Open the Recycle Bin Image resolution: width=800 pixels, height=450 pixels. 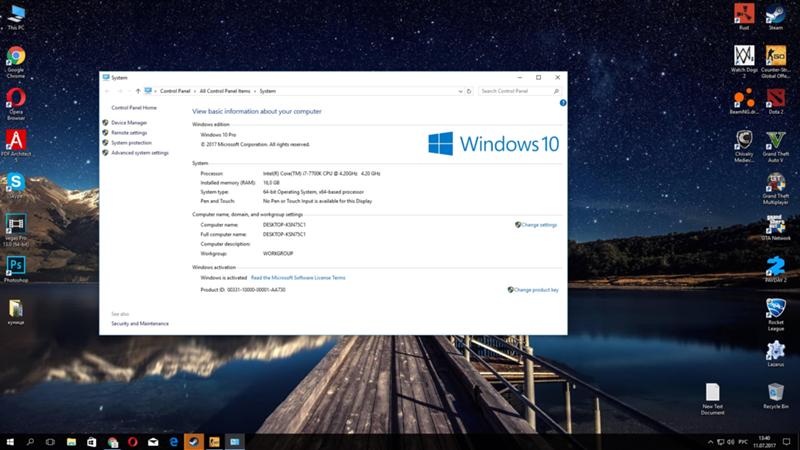(x=776, y=396)
